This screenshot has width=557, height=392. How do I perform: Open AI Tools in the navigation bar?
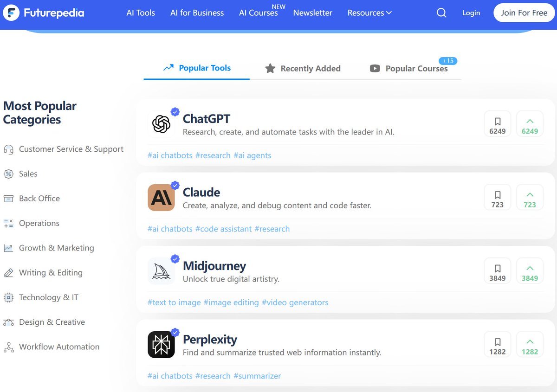[141, 13]
